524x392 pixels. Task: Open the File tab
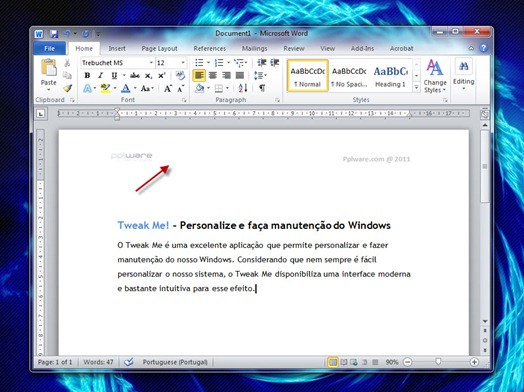click(x=49, y=48)
